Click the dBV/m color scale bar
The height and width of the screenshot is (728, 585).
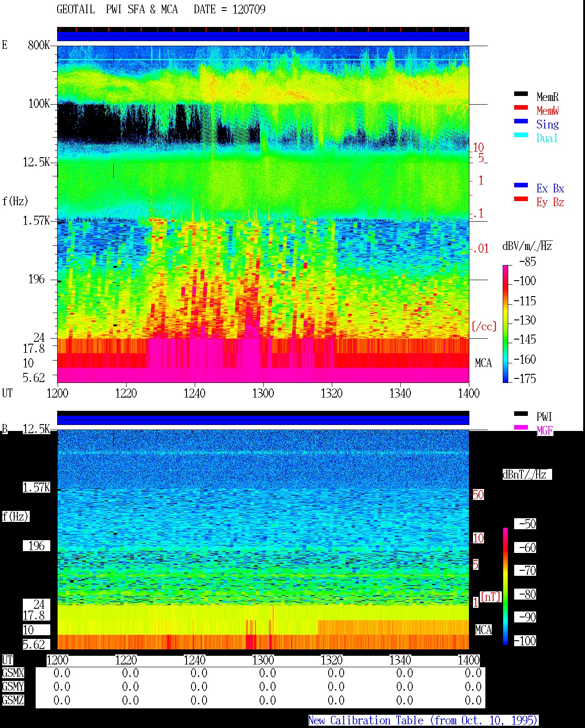[x=505, y=324]
